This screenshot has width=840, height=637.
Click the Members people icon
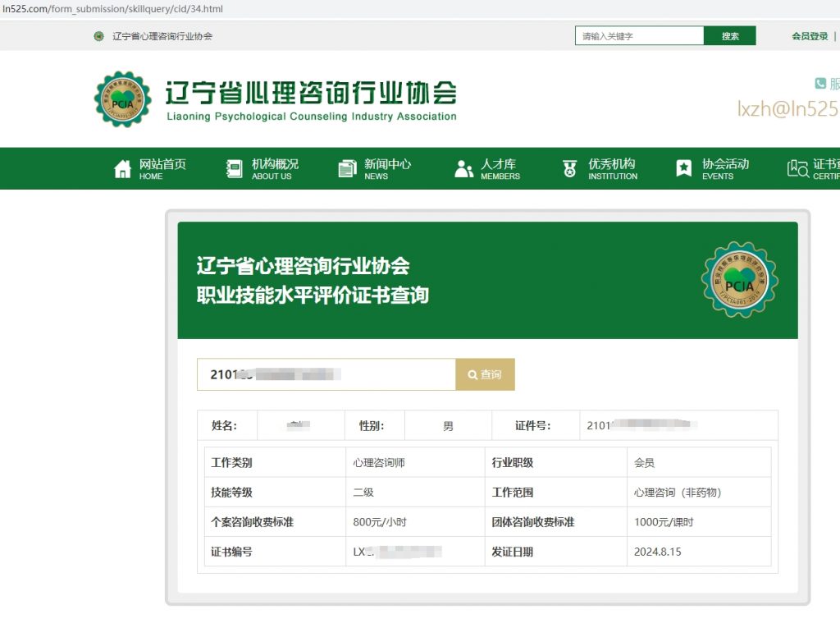pos(463,169)
